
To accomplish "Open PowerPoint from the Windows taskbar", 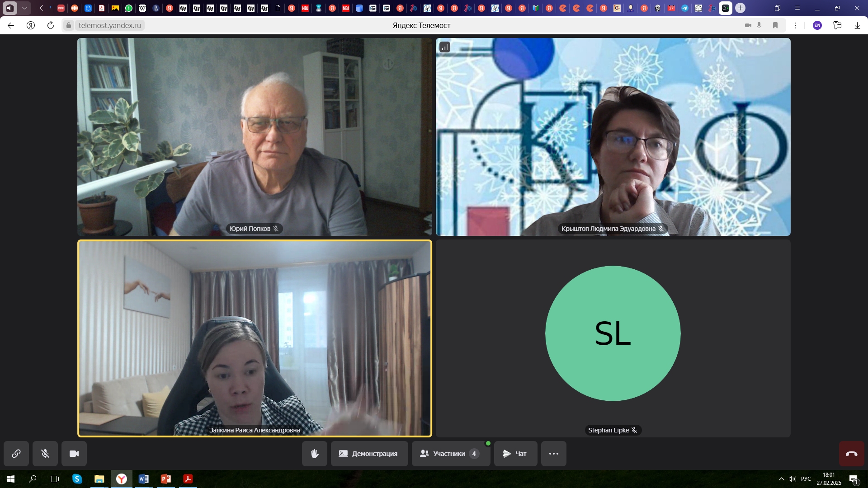I will click(165, 479).
